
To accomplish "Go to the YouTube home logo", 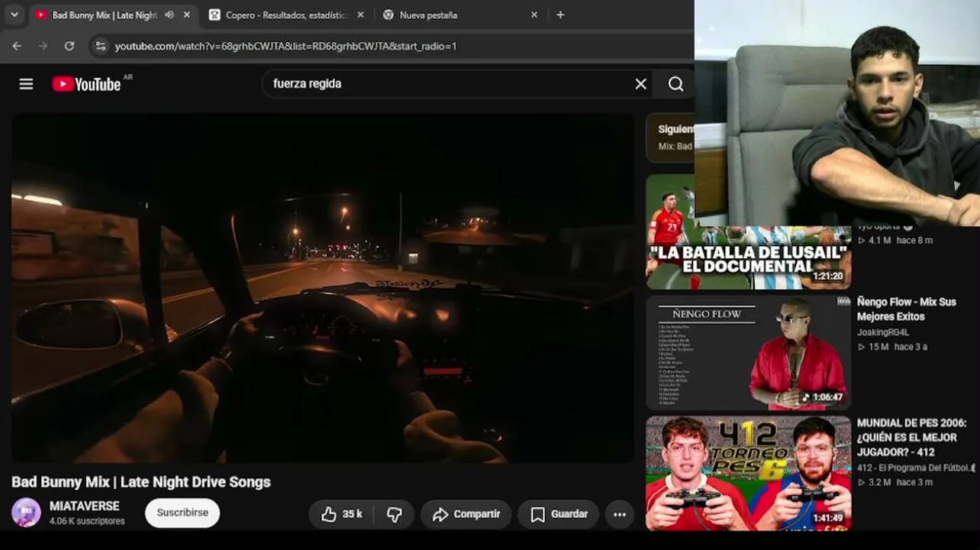I will [x=86, y=84].
